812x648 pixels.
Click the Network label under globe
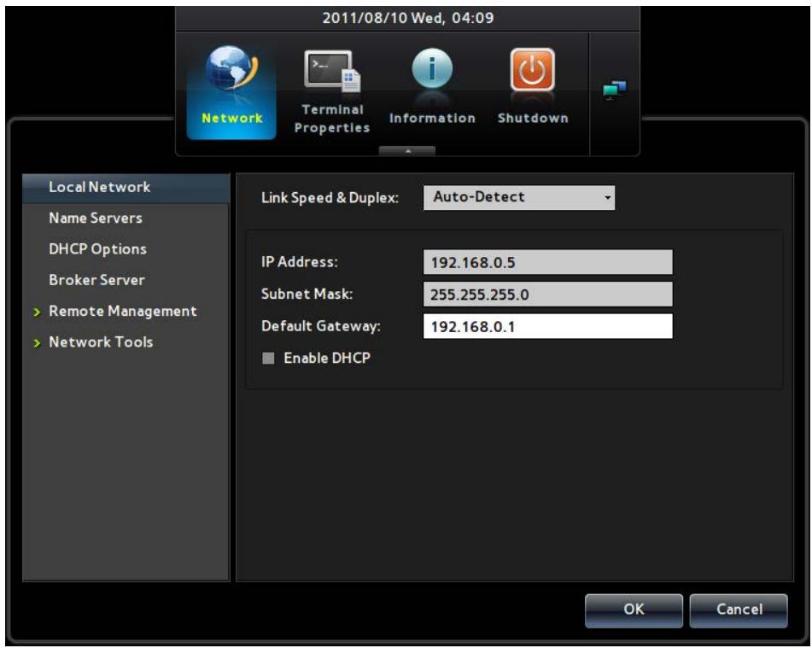[x=231, y=118]
